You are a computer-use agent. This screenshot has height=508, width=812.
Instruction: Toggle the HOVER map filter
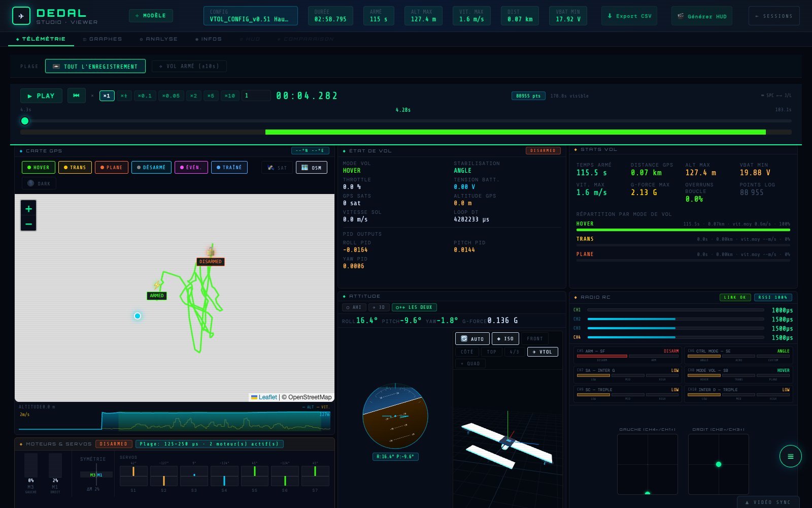[x=38, y=167]
